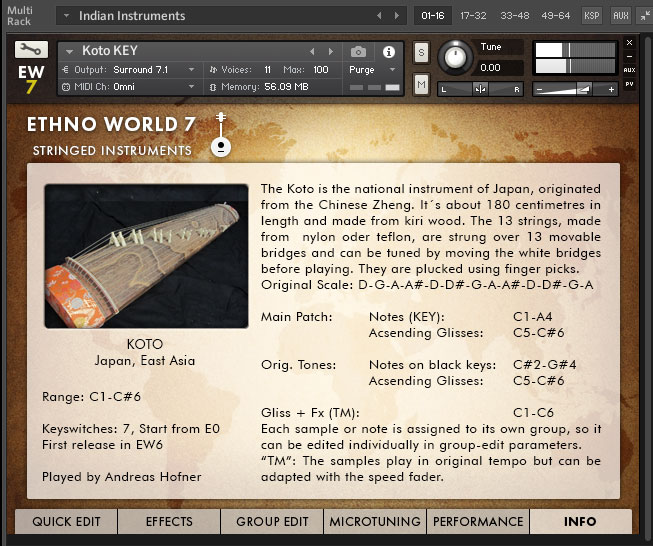653x546 pixels.
Task: Click the Tune knob
Action: pos(455,57)
